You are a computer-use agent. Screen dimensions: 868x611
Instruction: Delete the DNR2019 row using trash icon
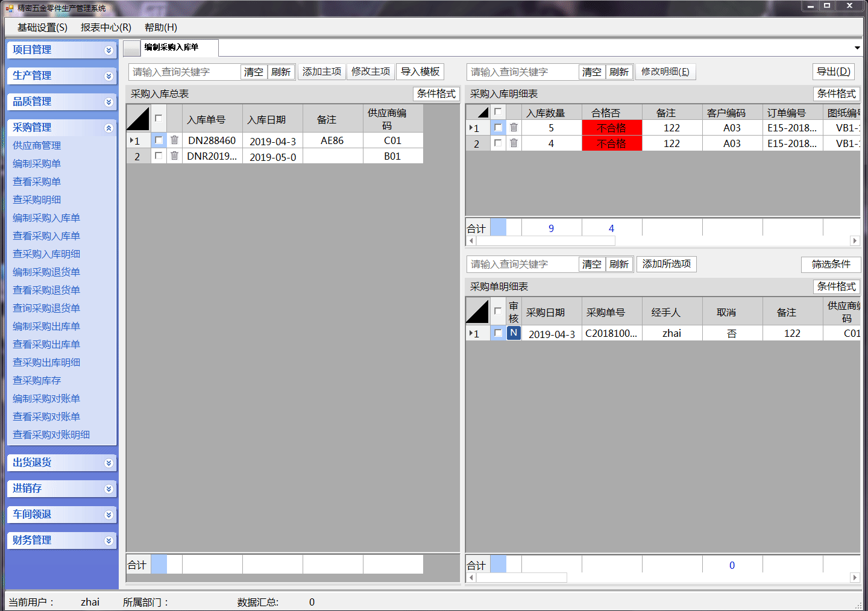pos(174,155)
